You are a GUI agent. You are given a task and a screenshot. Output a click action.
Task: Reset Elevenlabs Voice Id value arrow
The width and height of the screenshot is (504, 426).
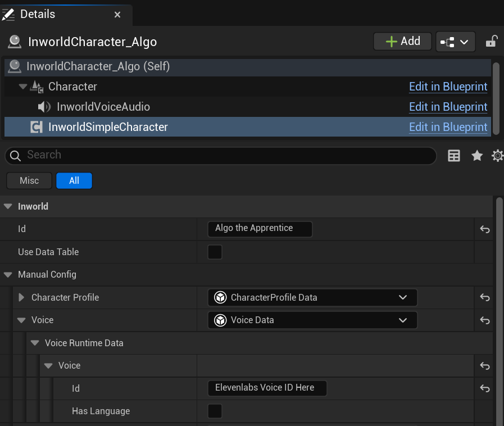485,388
